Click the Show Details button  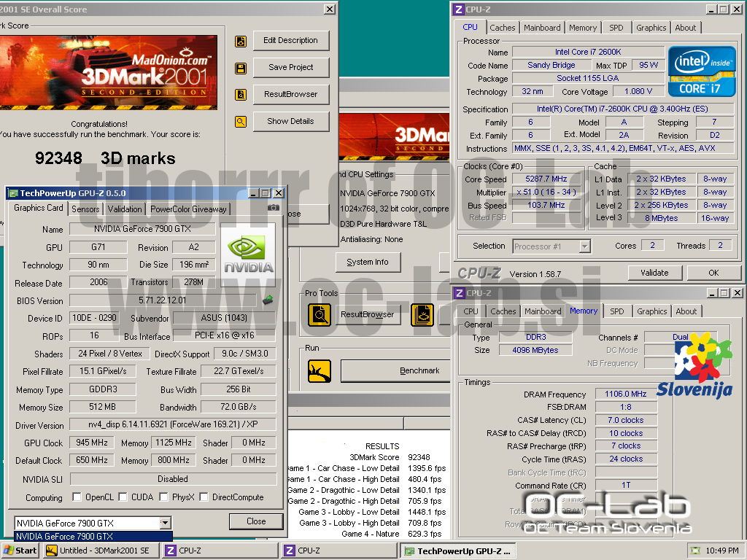point(290,122)
